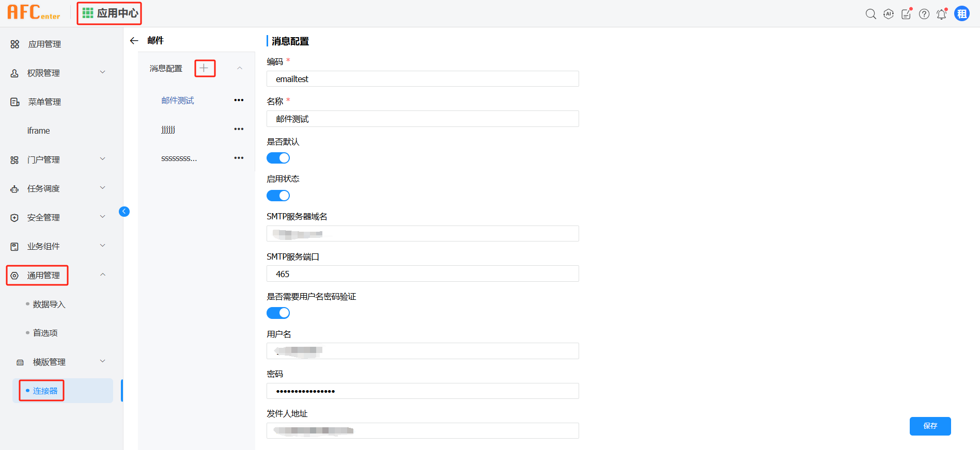
Task: Click the 保存 button
Action: click(930, 426)
